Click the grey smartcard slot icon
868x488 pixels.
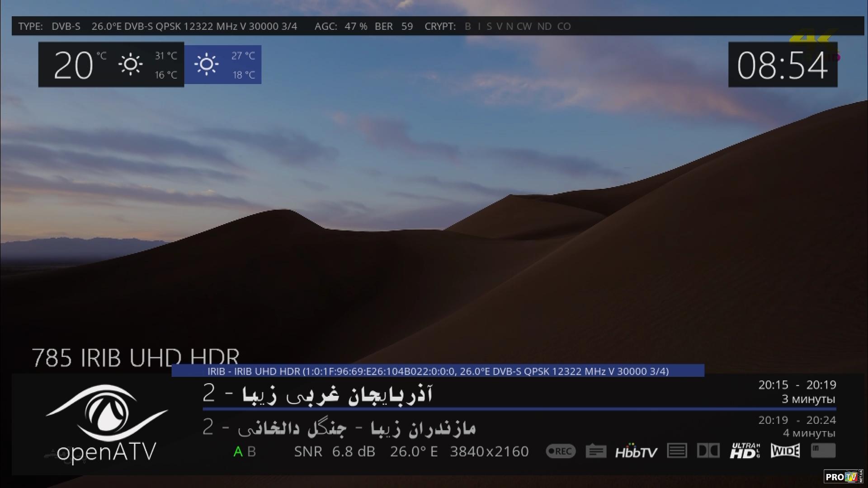823,450
